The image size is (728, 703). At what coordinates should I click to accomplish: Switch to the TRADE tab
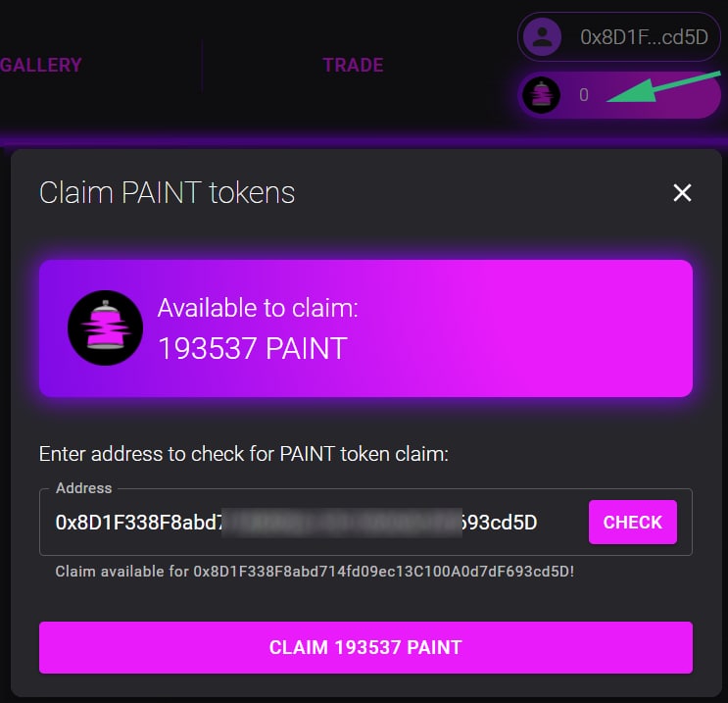pyautogui.click(x=353, y=66)
